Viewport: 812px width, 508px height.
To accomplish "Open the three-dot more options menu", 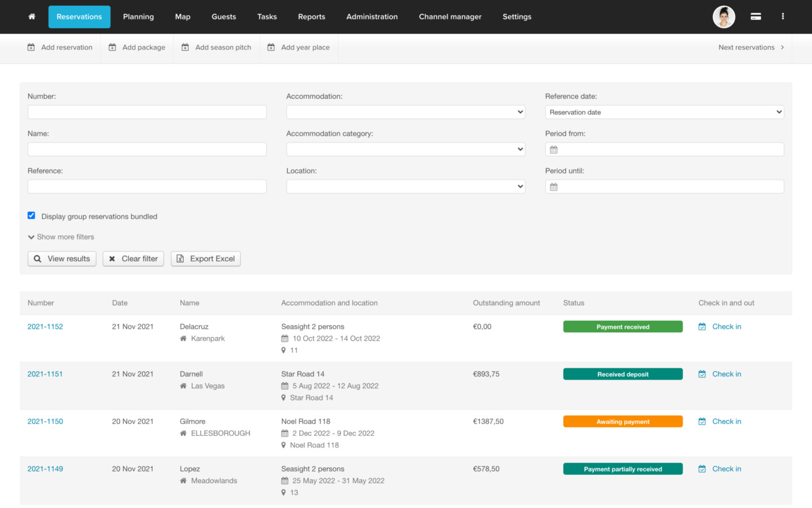I will (x=783, y=17).
